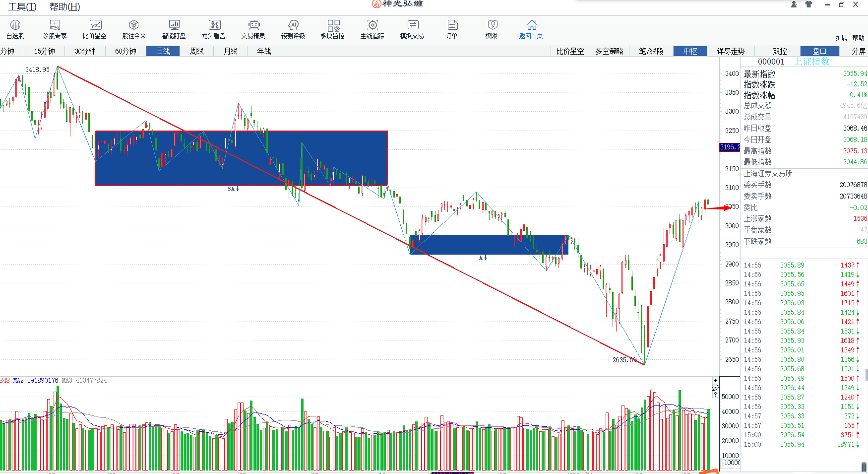Click the question mark help on volume panel
Screen dimensions: 868x474
tap(715, 395)
